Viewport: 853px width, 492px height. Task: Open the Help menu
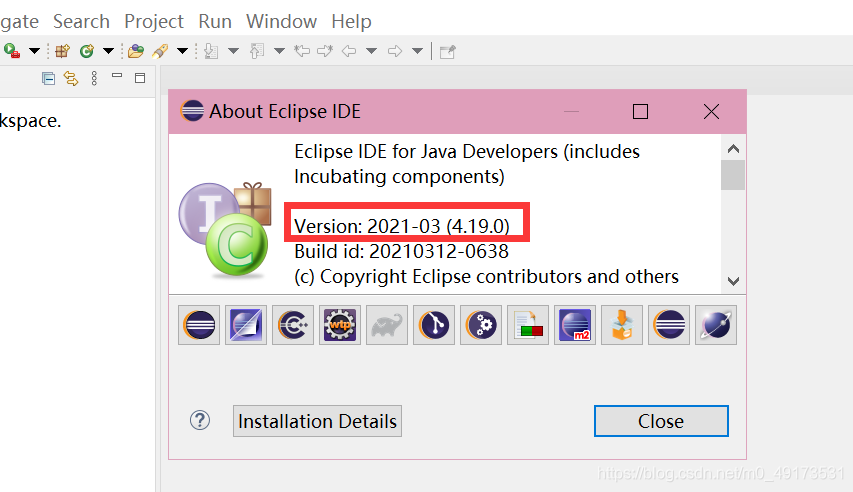pos(351,21)
